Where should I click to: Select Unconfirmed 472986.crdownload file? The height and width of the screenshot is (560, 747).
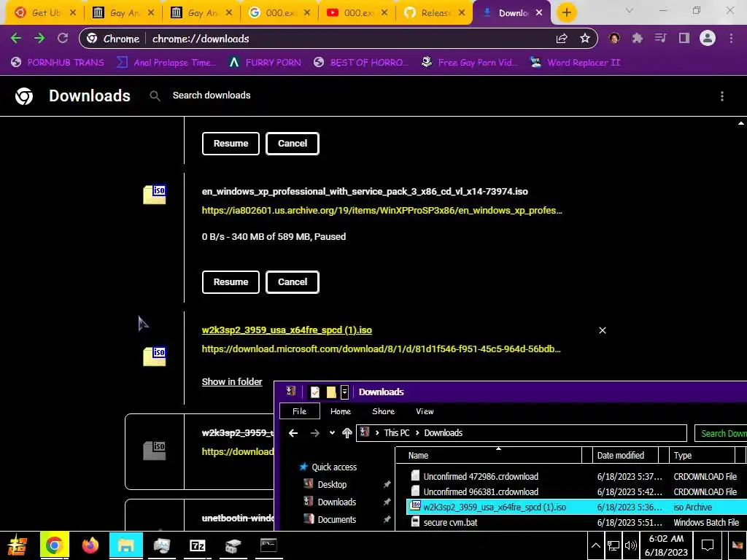coord(481,477)
